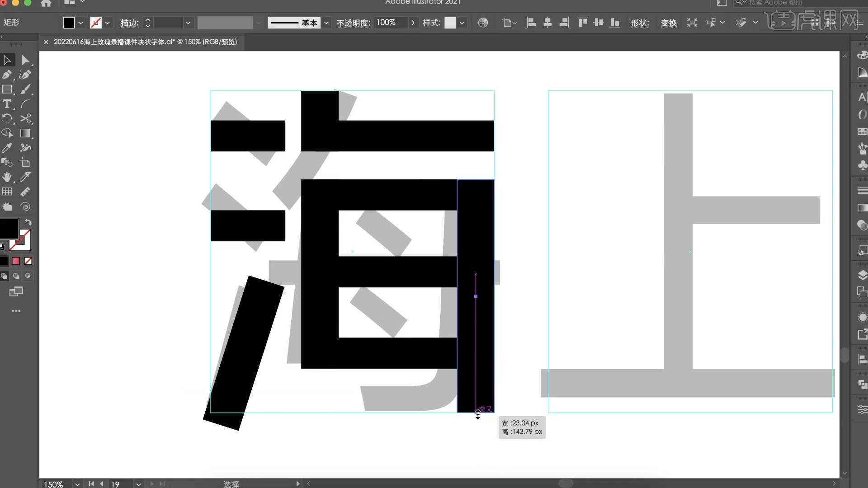Image resolution: width=868 pixels, height=488 pixels.
Task: Align objects to bottom edges
Action: [614, 23]
